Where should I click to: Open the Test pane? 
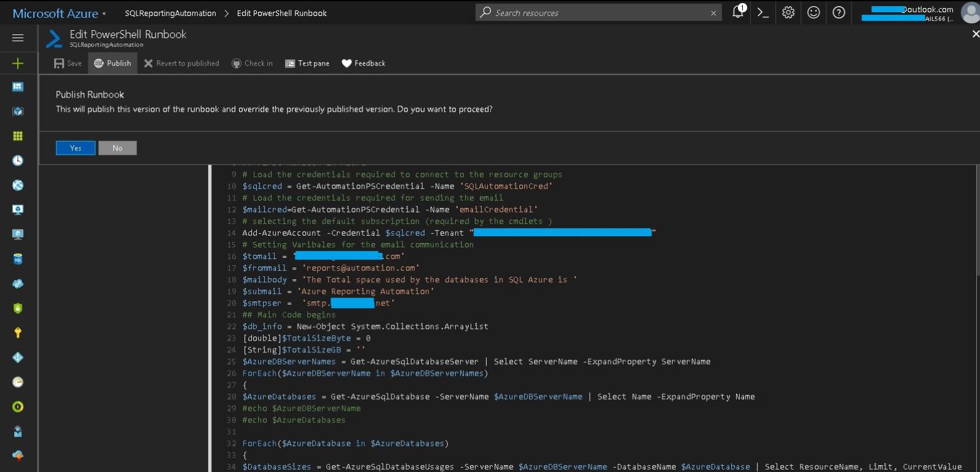tap(307, 63)
